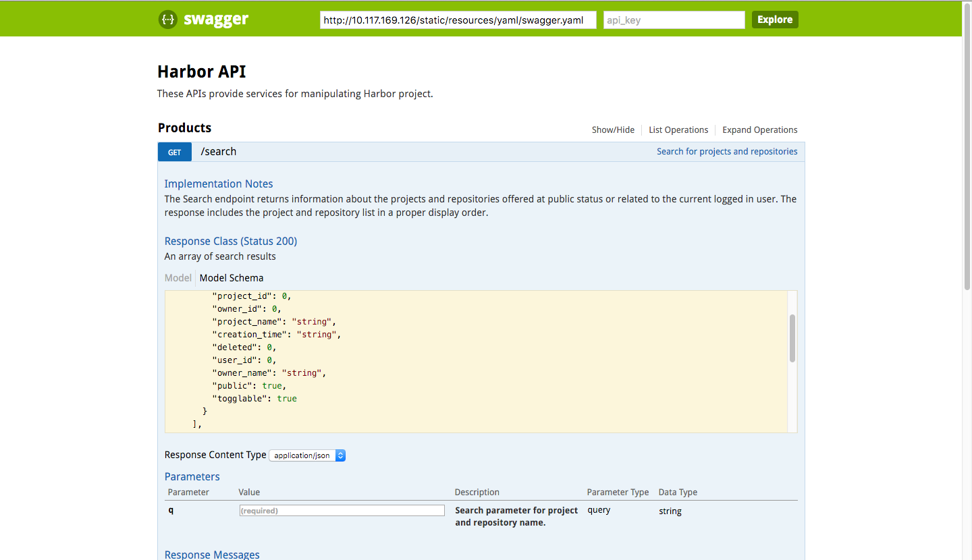Viewport: 972px width, 560px height.
Task: Click the "user_id": 0 line in schema
Action: pyautogui.click(x=244, y=360)
